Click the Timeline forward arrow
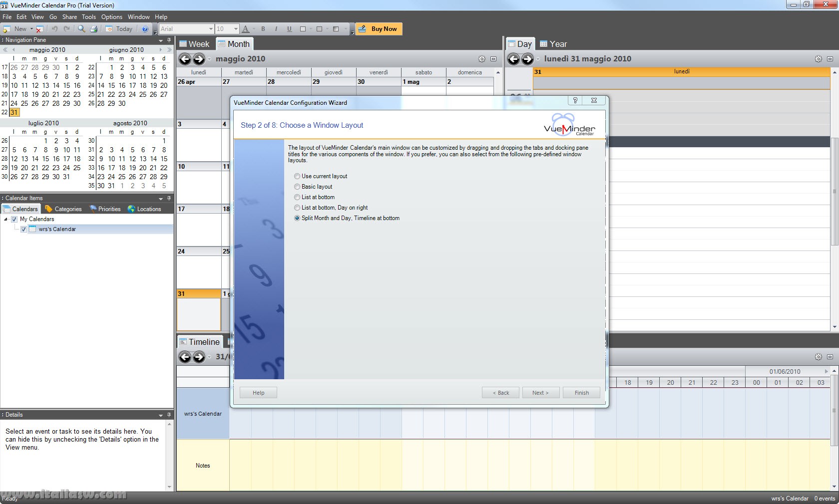This screenshot has width=839, height=504. (199, 357)
